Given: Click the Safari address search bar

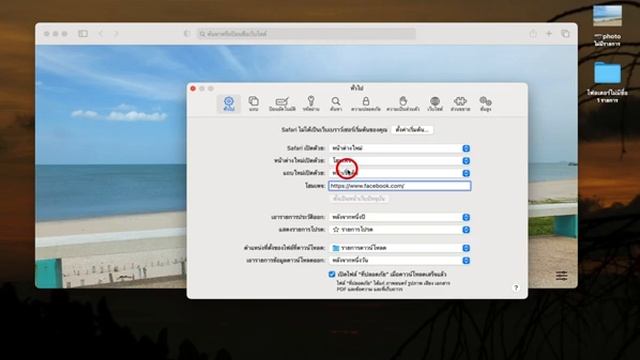Looking at the screenshot, I should 307,34.
